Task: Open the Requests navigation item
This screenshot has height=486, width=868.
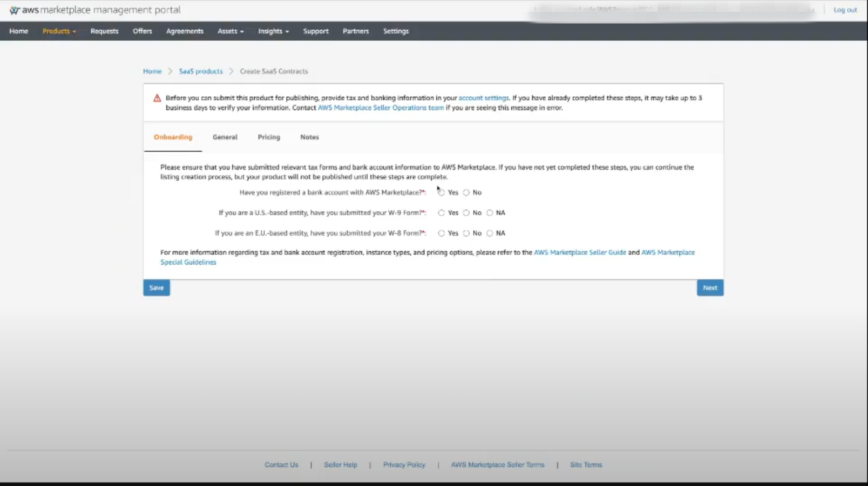Action: click(x=104, y=31)
